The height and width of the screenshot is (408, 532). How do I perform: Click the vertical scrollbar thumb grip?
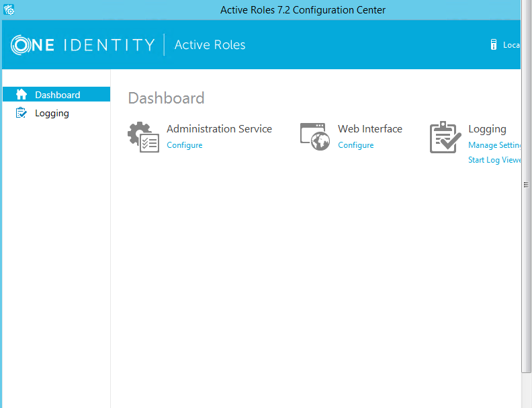pyautogui.click(x=526, y=185)
